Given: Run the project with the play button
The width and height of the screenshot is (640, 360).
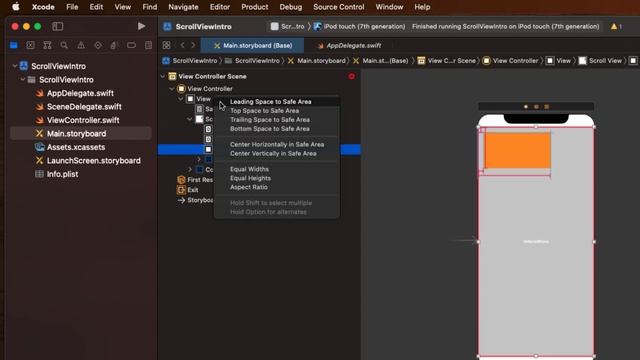Looking at the screenshot, I should pos(142,27).
